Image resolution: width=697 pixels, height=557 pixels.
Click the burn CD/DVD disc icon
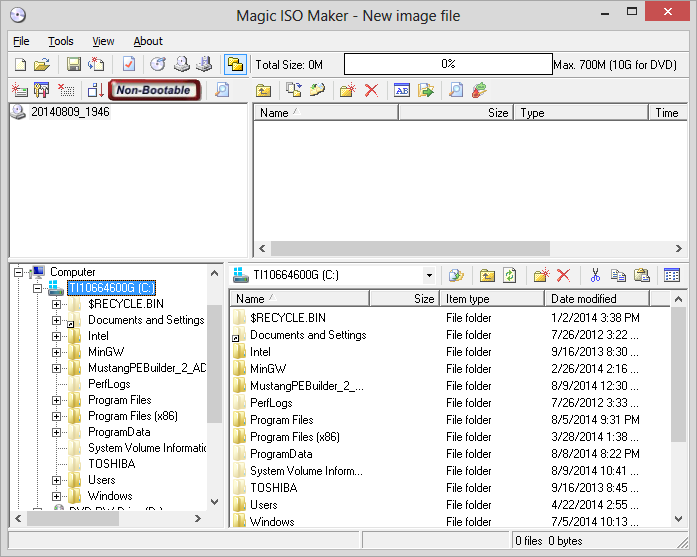pos(158,65)
